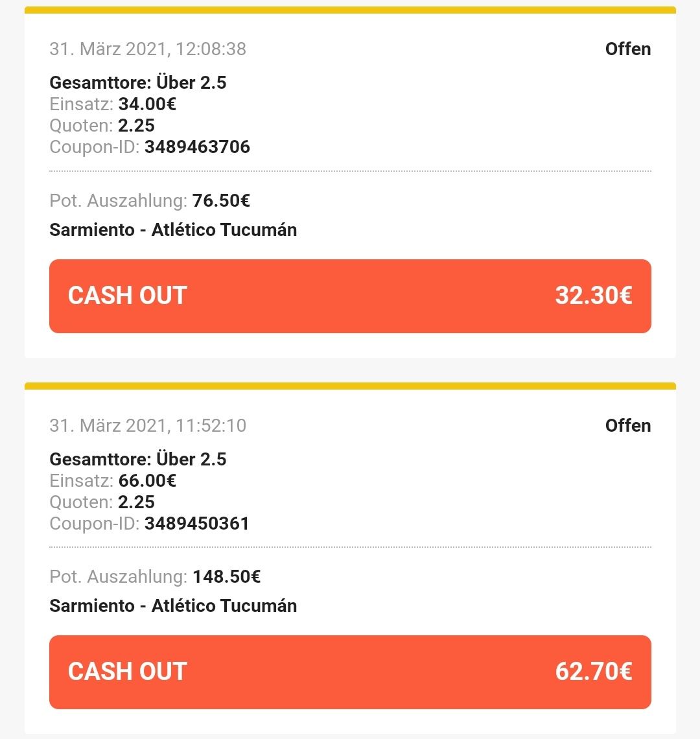Screen dimensions: 700x739
Task: Cash out the 34.00€ bet for 32.30€
Action: 350,296
